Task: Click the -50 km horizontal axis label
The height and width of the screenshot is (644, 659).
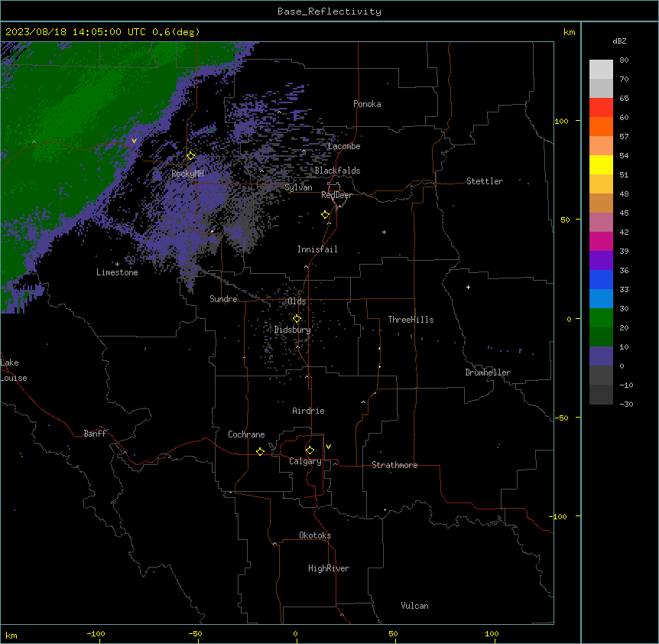Action: point(195,633)
